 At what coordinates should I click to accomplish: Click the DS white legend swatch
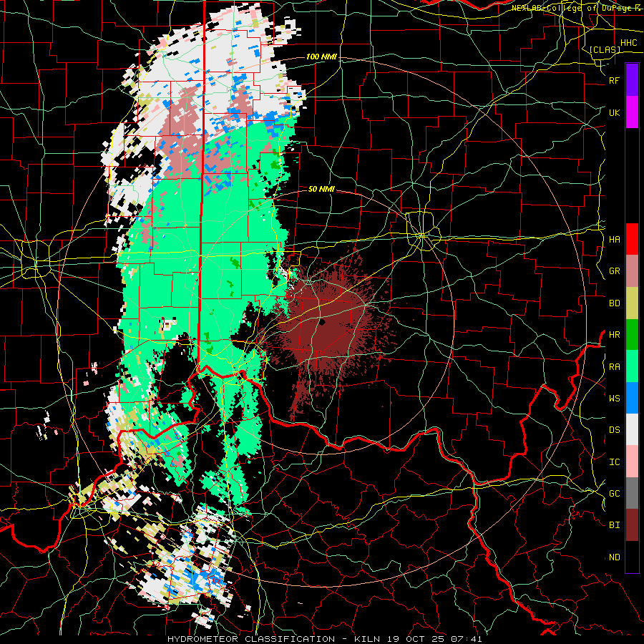(632, 429)
